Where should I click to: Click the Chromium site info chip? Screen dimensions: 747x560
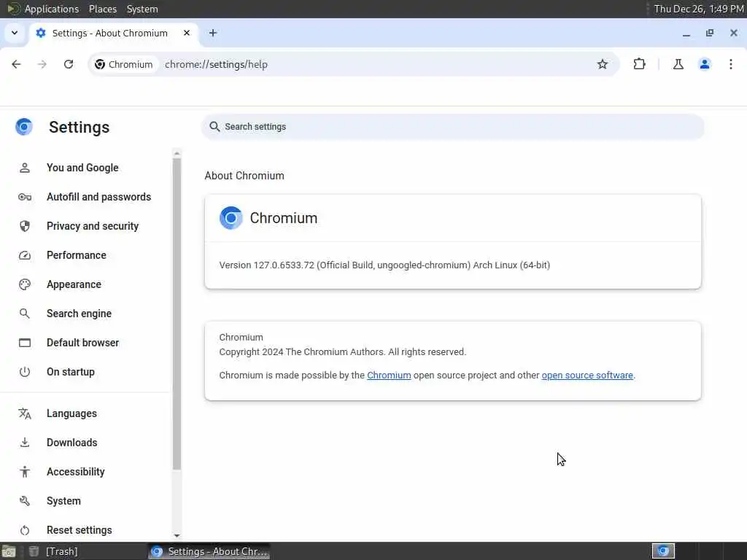[x=124, y=64]
